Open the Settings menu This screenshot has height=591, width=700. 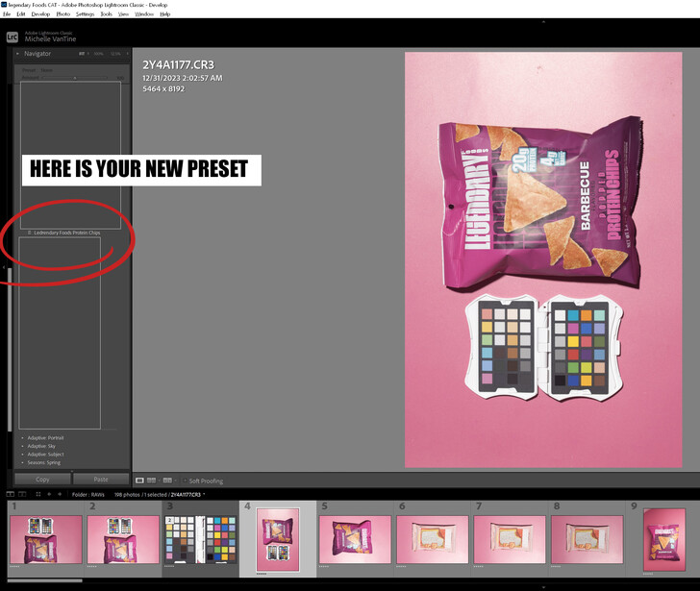[85, 14]
